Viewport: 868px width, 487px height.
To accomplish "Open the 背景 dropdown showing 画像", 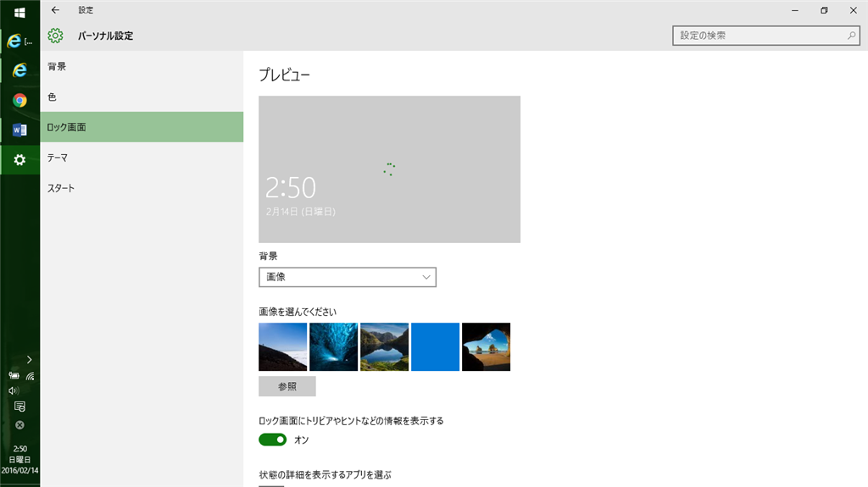I will click(x=347, y=277).
